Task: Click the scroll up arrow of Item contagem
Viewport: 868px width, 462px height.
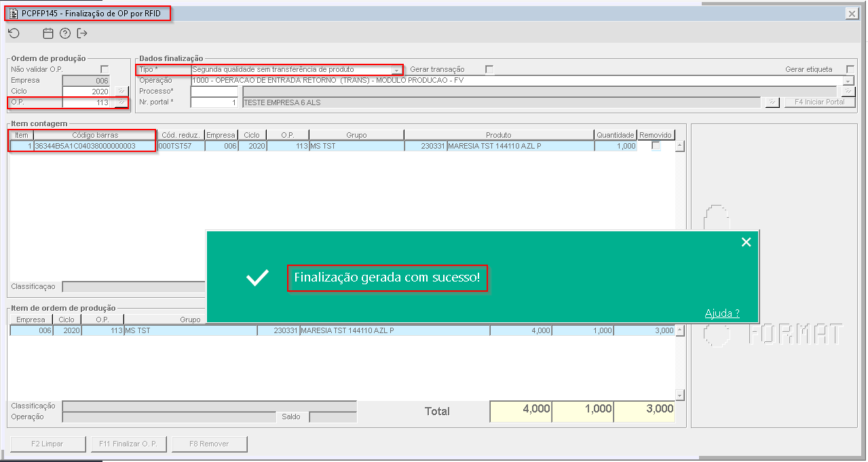Action: click(x=680, y=146)
